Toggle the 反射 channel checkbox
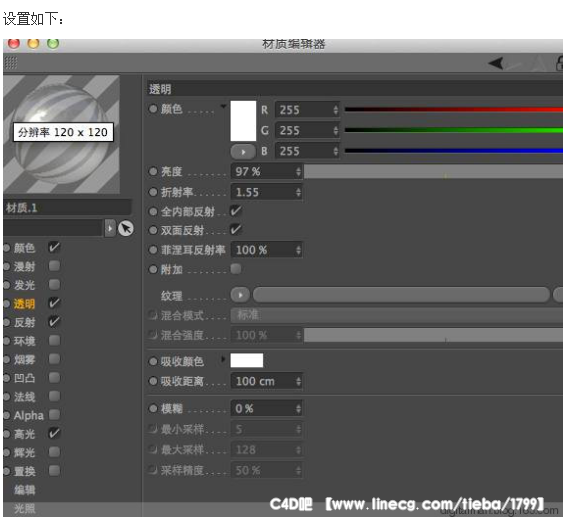The width and height of the screenshot is (570, 521). (54, 322)
